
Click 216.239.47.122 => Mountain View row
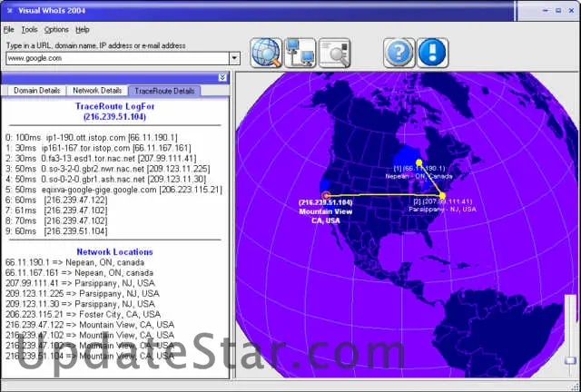pos(90,325)
